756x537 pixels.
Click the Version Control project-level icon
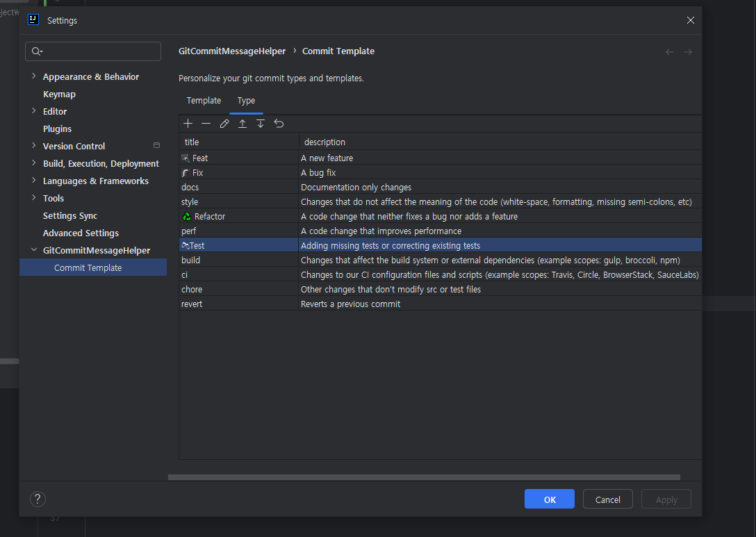(x=157, y=145)
